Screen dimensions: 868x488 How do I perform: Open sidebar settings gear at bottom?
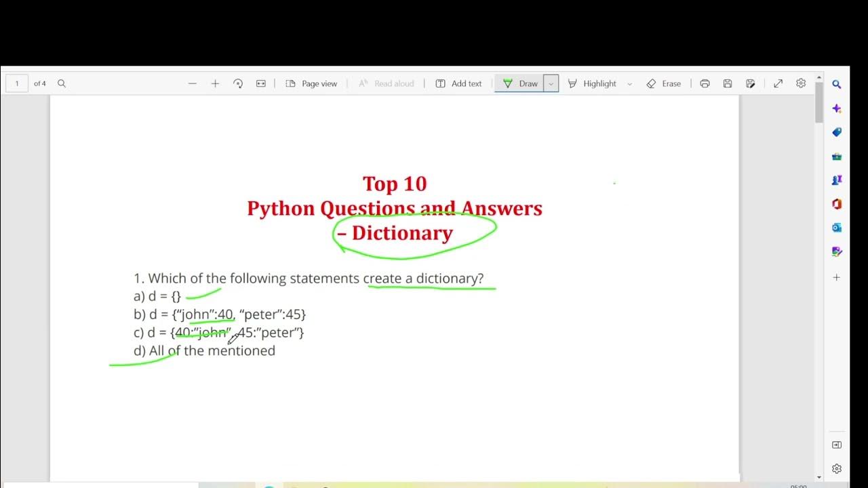point(837,468)
